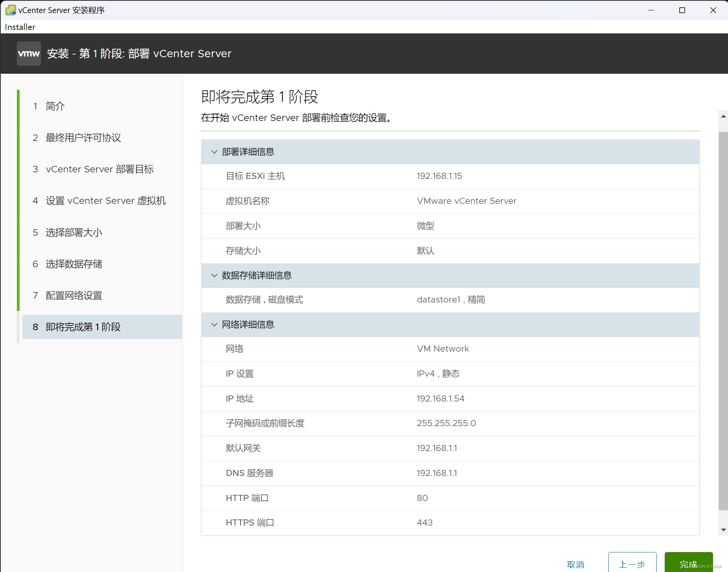Select step 2 最终用户许可协议
This screenshot has width=728, height=572.
83,137
